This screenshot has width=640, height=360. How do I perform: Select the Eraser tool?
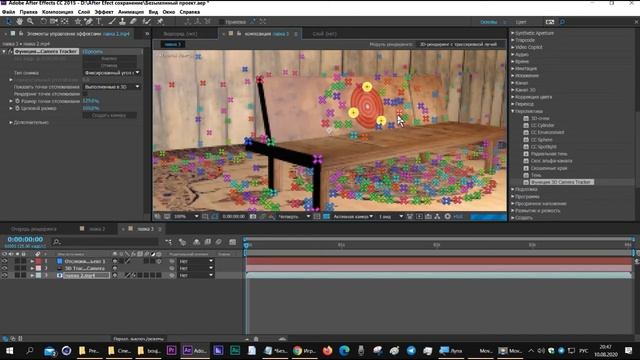pos(133,21)
